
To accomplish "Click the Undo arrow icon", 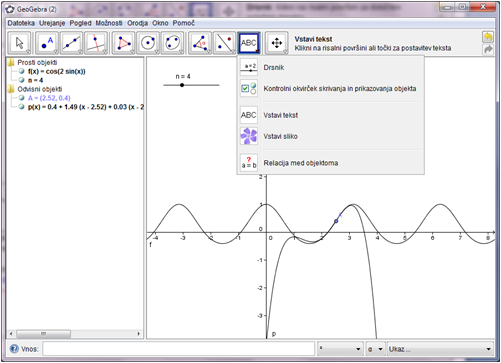I will point(488,37).
